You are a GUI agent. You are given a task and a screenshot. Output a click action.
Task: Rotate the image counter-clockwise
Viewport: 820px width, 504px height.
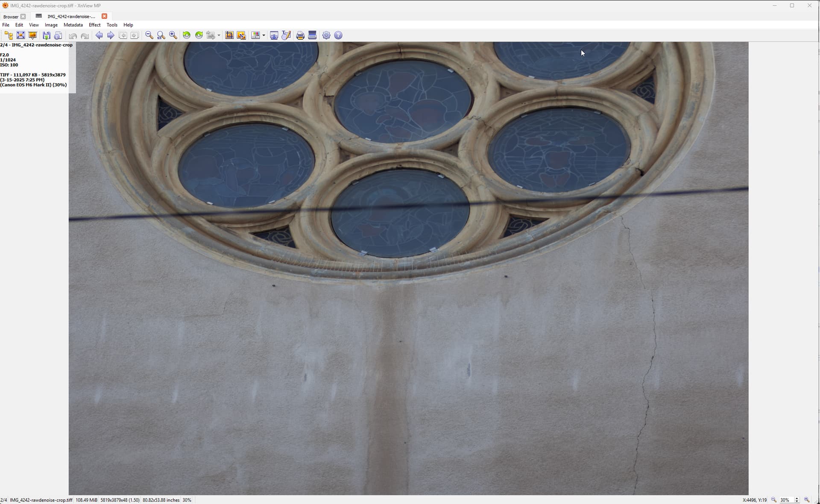187,35
